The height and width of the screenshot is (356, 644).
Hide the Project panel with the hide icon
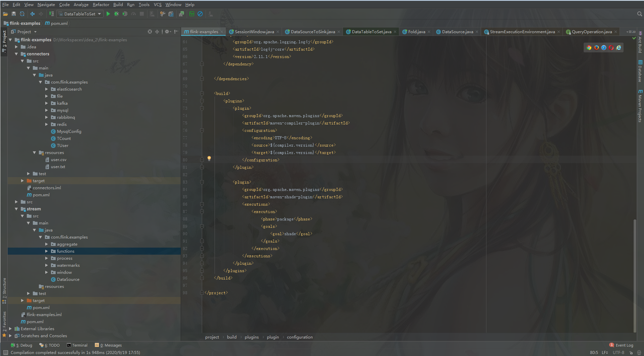tap(176, 32)
